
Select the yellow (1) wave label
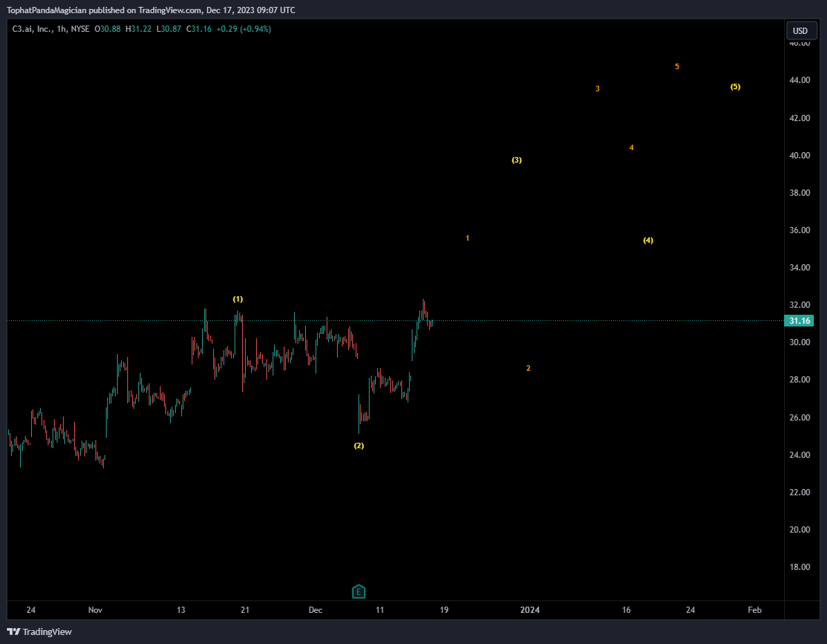tap(238, 299)
